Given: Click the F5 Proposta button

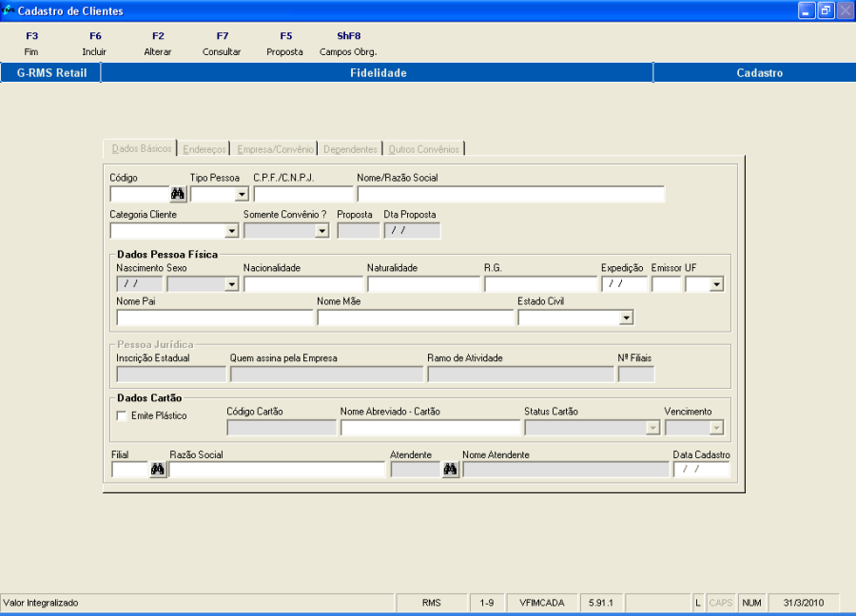Looking at the screenshot, I should 285,44.
